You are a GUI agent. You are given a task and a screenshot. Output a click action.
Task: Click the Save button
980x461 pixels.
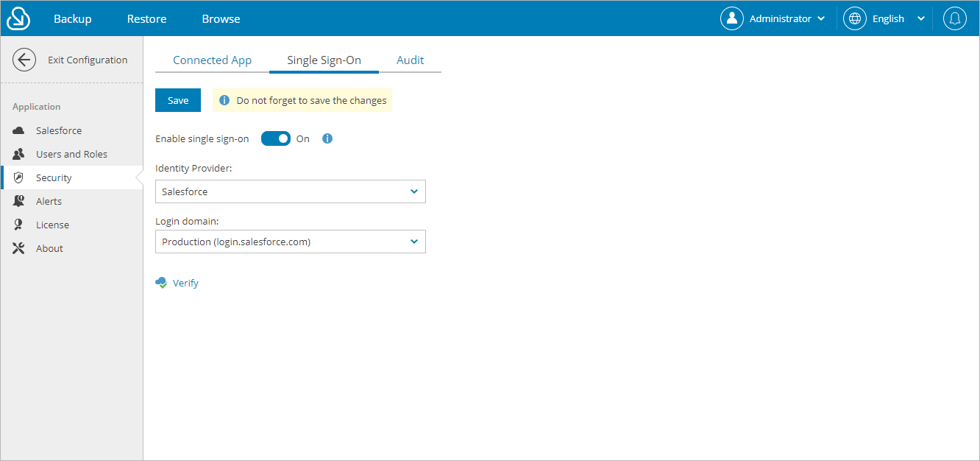pyautogui.click(x=178, y=100)
